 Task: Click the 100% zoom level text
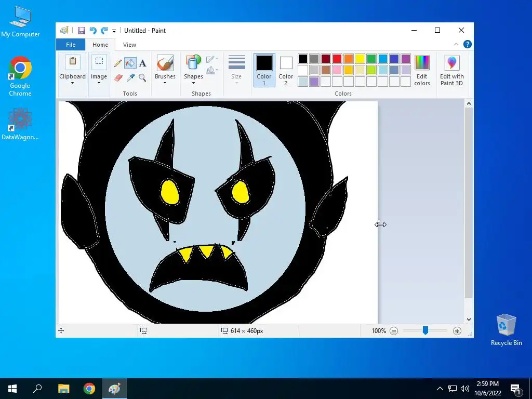tap(379, 331)
